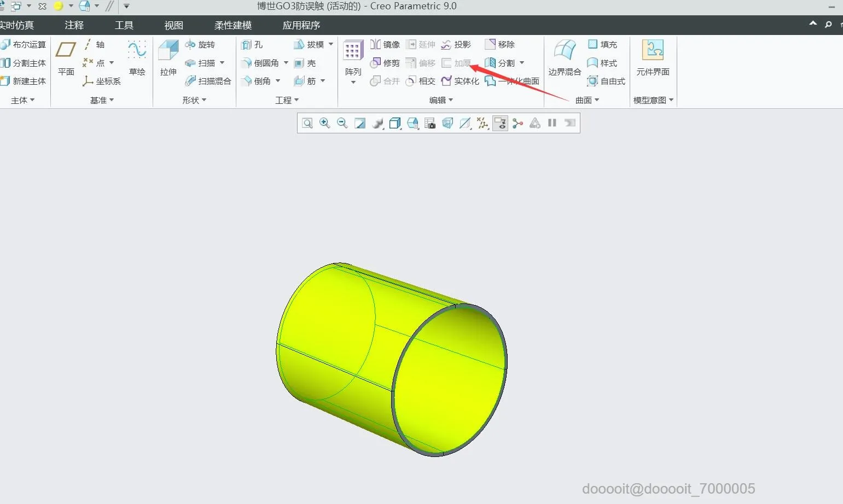Open the 边界混合 (Boundary Blend) tool
The height and width of the screenshot is (504, 843).
coord(565,58)
